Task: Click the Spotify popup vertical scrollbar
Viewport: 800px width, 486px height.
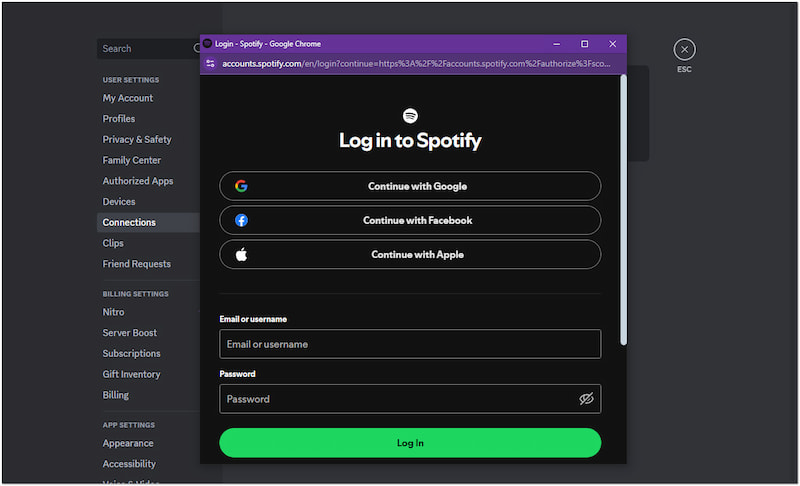Action: (623, 210)
